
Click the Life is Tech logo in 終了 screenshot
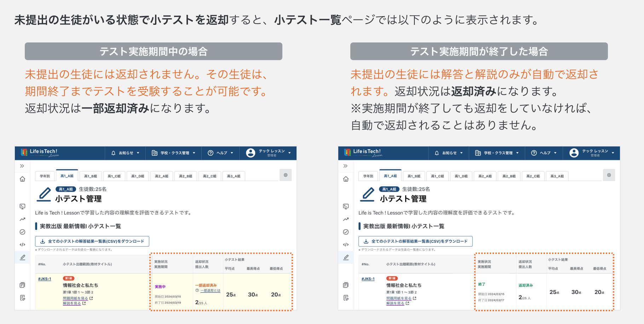pos(363,152)
